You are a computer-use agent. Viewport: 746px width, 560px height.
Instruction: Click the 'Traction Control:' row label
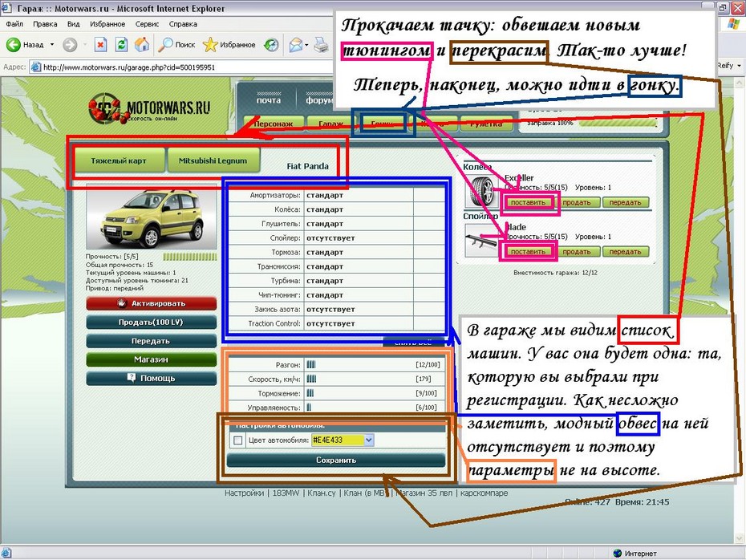[274, 323]
